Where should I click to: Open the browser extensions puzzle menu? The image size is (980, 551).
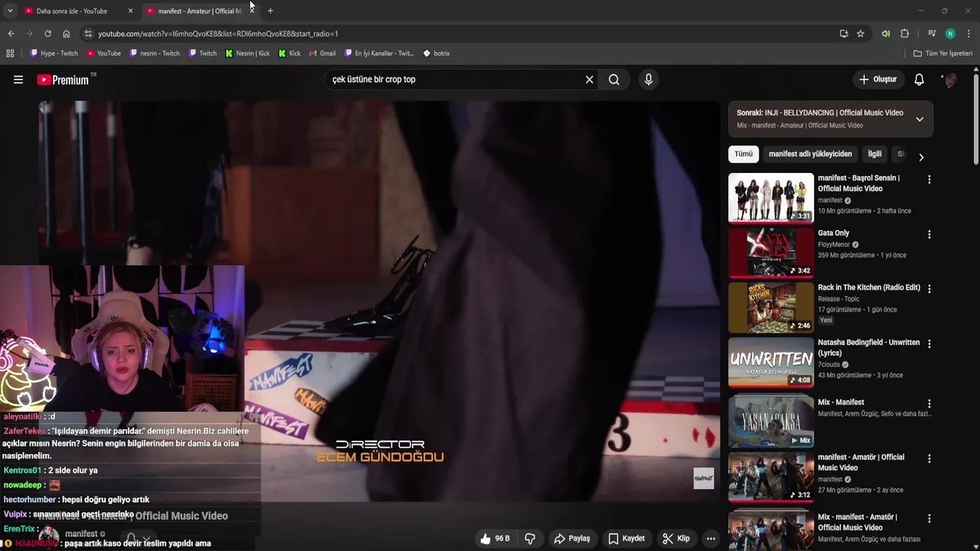click(x=904, y=34)
